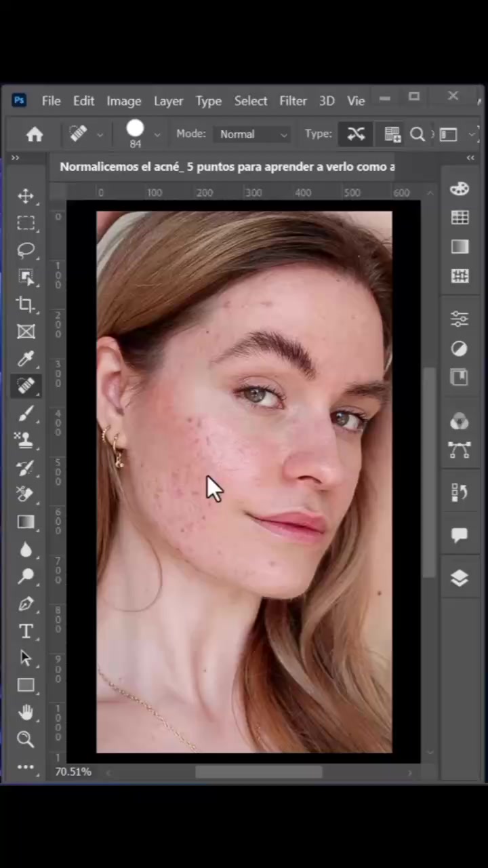Select the Rectangular Marquee tool
The image size is (488, 868).
point(26,223)
